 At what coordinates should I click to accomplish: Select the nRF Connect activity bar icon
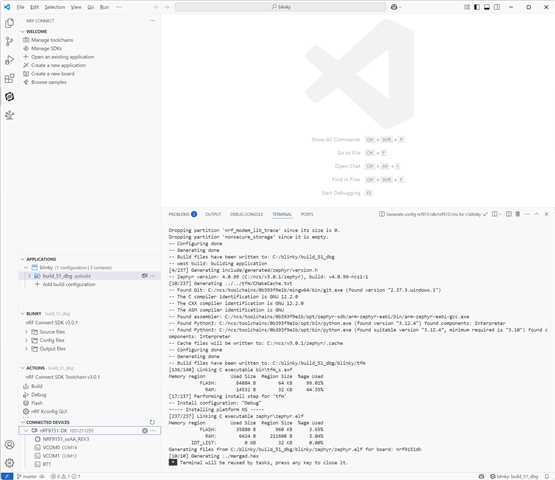(10, 97)
